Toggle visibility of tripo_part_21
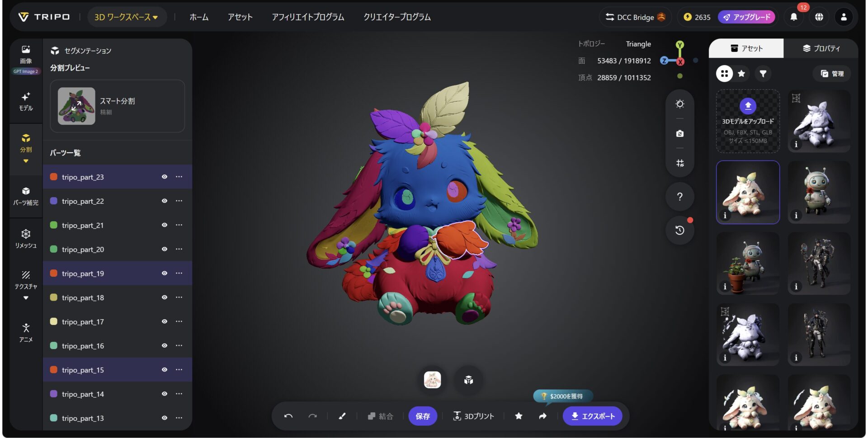The height and width of the screenshot is (438, 868). coord(165,225)
